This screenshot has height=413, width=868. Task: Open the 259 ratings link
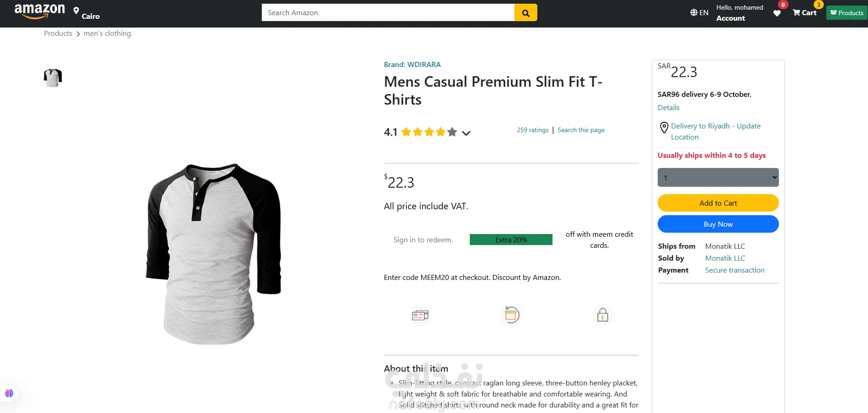click(x=532, y=130)
